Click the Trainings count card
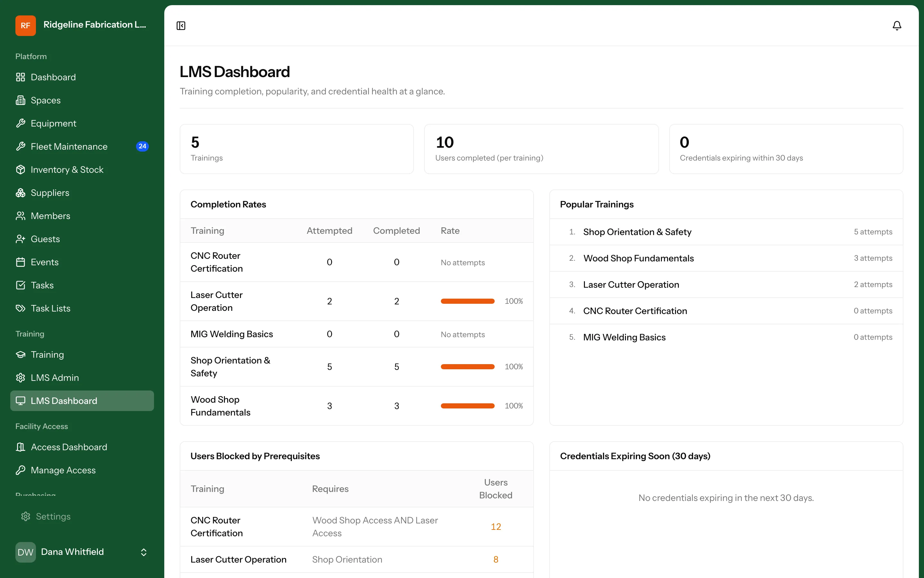Image resolution: width=924 pixels, height=578 pixels. coord(297,149)
